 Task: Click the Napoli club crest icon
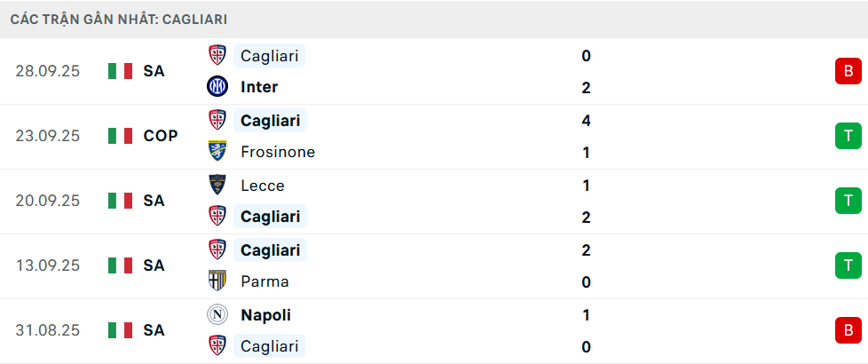pyautogui.click(x=217, y=314)
